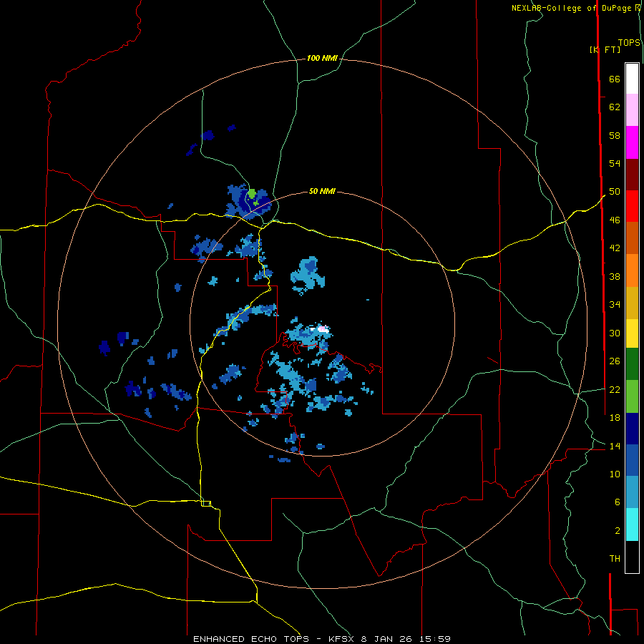Select the legend value 10

615,474
